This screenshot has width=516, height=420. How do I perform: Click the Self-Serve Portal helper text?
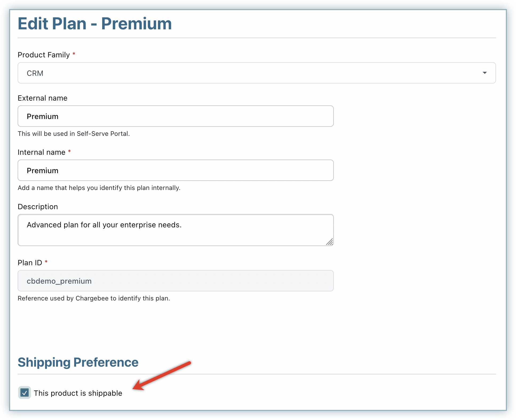tap(74, 133)
